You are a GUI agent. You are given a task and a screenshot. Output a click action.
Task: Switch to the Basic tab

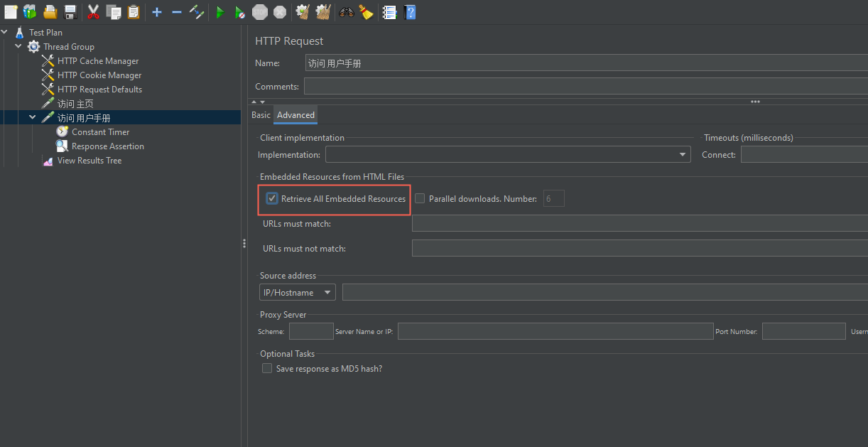click(261, 115)
